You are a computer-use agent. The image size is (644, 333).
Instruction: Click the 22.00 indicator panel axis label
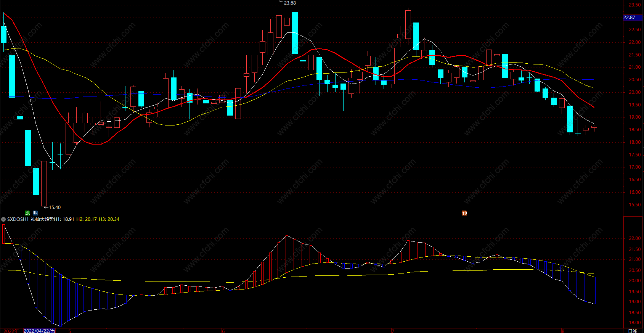[x=634, y=238]
